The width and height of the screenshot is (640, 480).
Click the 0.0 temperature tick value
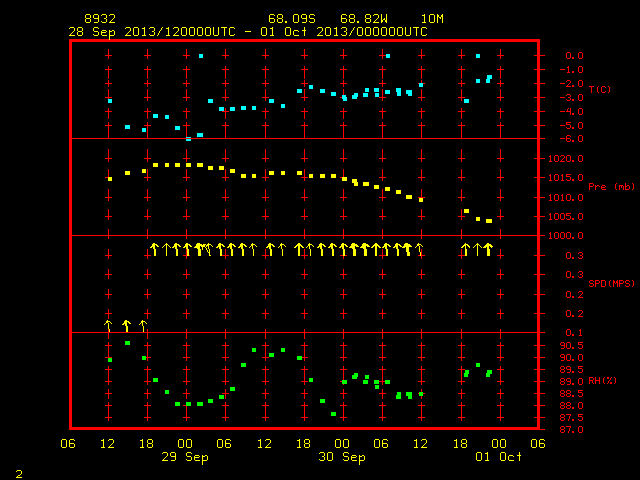point(574,56)
